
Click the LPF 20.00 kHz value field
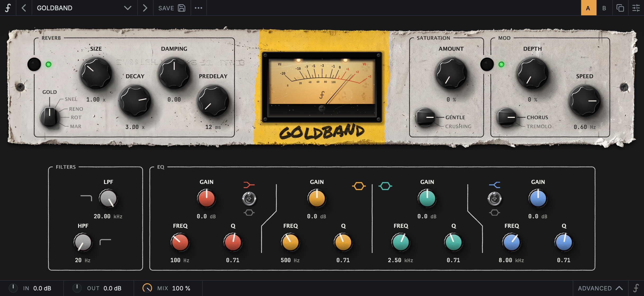pyautogui.click(x=108, y=216)
